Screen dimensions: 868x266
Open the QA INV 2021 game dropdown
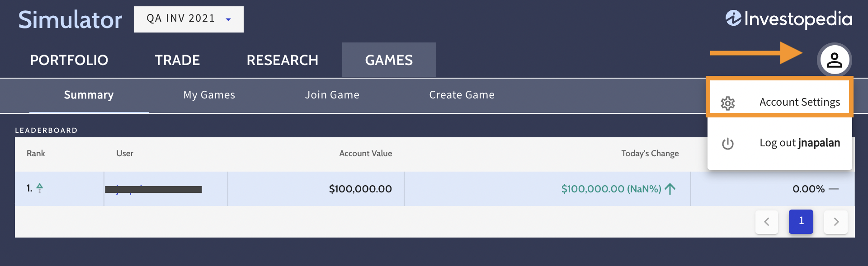[189, 19]
